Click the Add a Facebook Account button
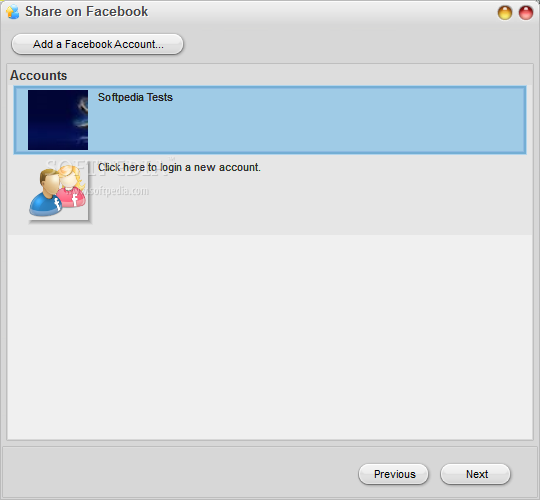Image resolution: width=540 pixels, height=500 pixels. pyautogui.click(x=97, y=44)
